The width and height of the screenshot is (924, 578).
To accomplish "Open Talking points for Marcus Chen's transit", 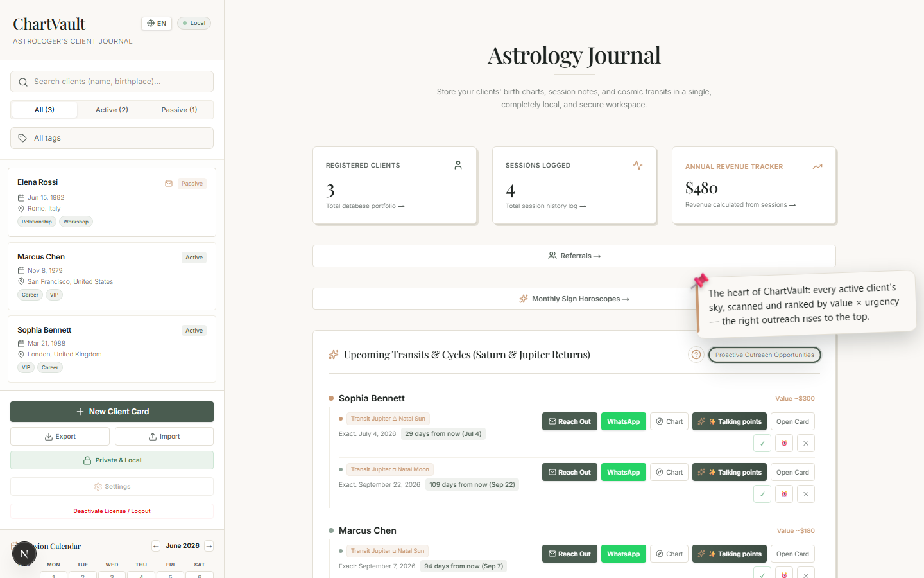I will tap(730, 554).
